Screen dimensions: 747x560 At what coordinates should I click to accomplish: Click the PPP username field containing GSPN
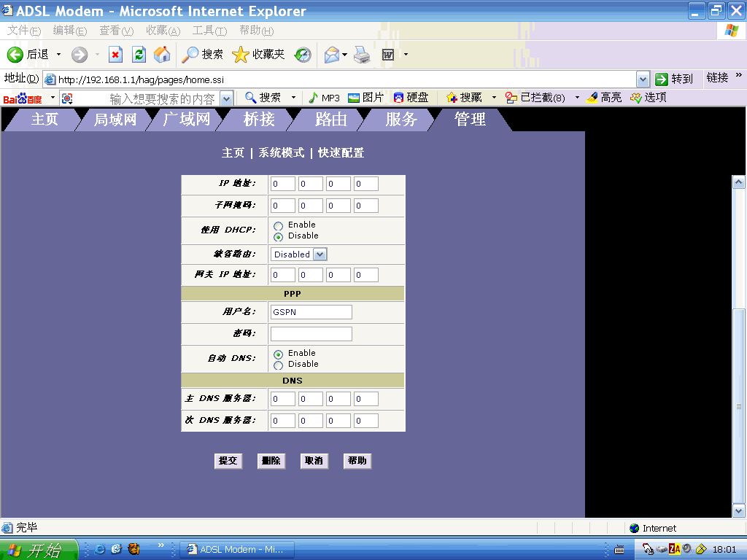(x=311, y=312)
